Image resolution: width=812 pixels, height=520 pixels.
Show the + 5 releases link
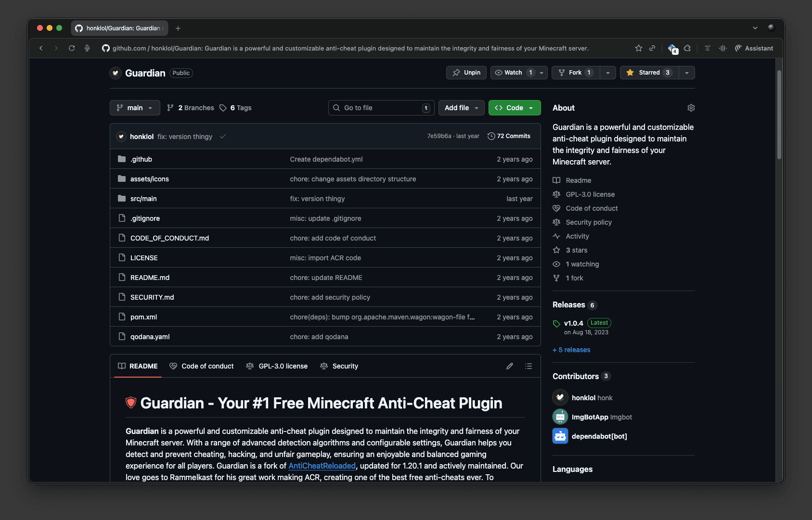(x=571, y=350)
